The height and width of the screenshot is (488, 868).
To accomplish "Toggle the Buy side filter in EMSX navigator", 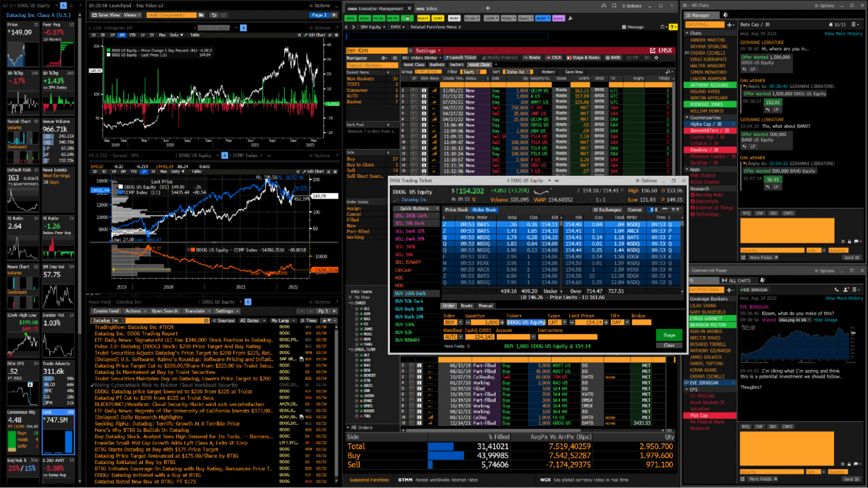I will coord(350,159).
